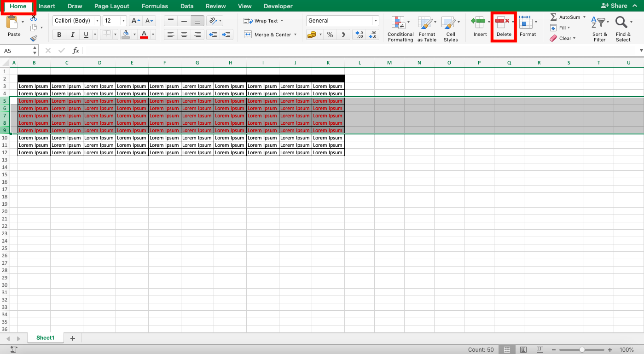Apply red font color with the A icon
The height and width of the screenshot is (354, 644).
144,35
